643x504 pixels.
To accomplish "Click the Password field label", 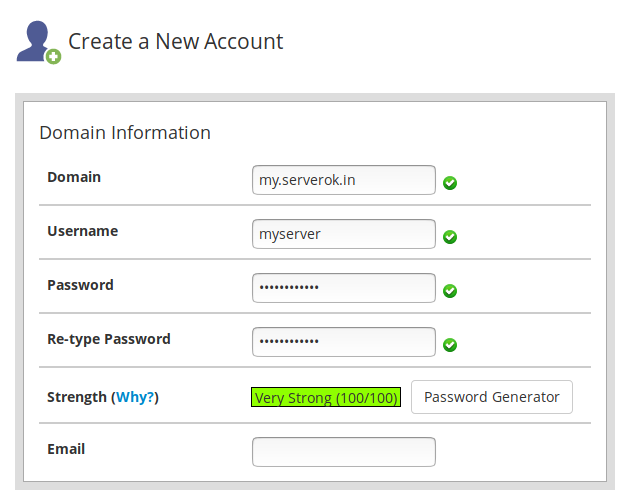I will 80,285.
